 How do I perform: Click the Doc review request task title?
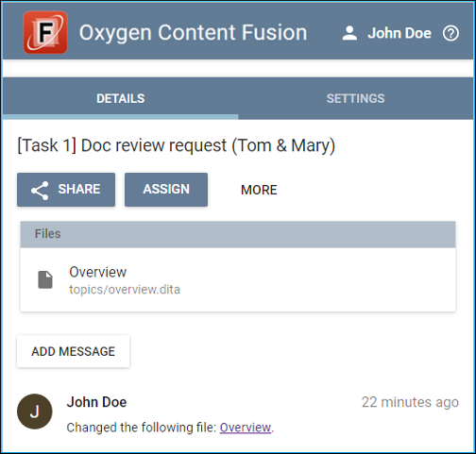pos(177,145)
